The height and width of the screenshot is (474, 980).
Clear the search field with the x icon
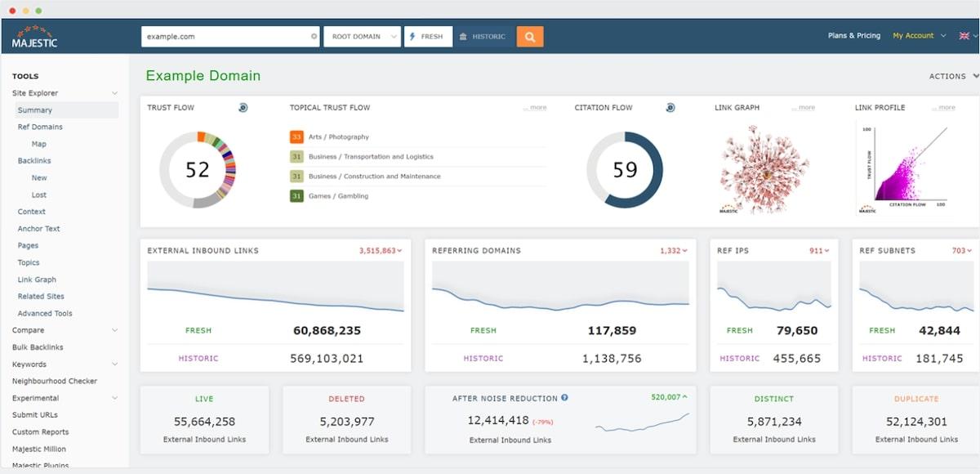coord(314,37)
